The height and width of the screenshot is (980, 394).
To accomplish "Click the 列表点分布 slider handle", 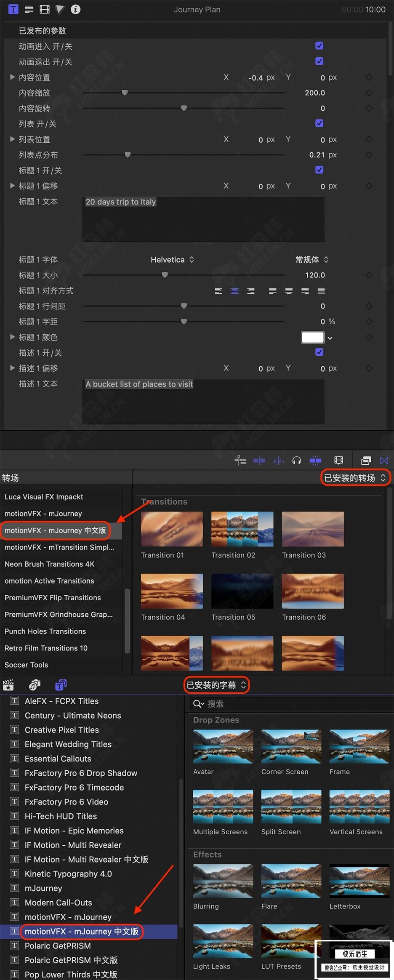I will [x=128, y=154].
